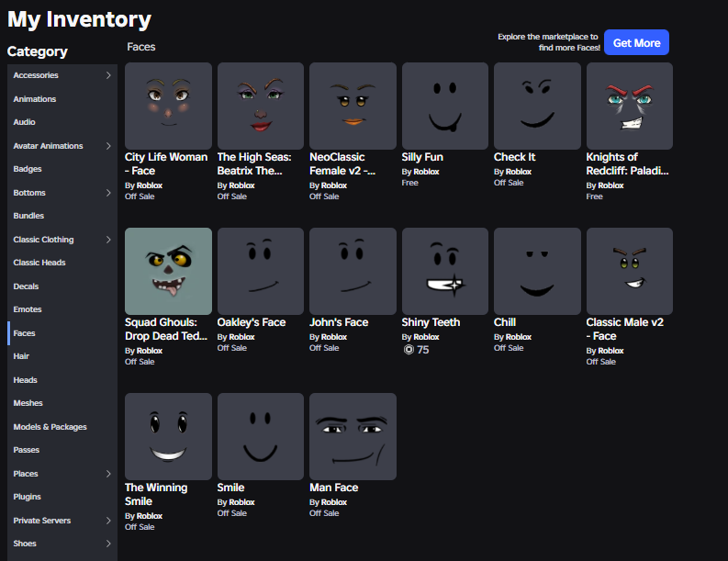Select Oakley's Face image
The width and height of the screenshot is (728, 561).
[x=261, y=271]
